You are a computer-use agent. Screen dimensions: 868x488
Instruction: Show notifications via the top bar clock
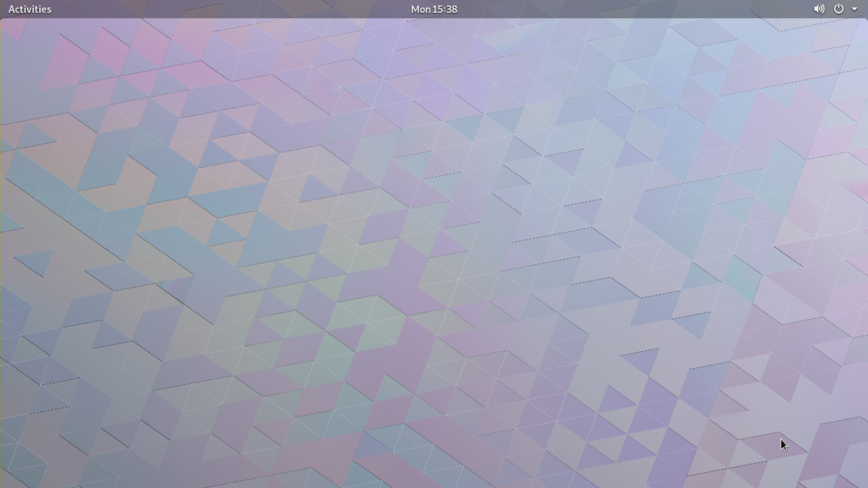pos(434,9)
